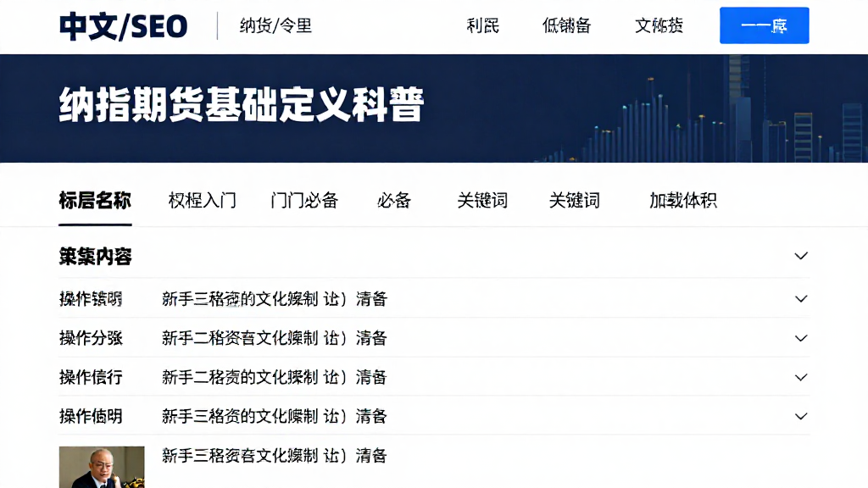868x488 pixels.
Task: Click the blue header button
Action: (x=764, y=25)
